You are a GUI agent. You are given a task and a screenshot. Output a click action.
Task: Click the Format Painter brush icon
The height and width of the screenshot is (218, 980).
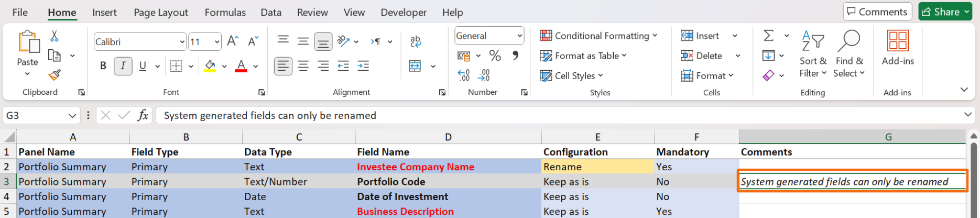click(55, 75)
